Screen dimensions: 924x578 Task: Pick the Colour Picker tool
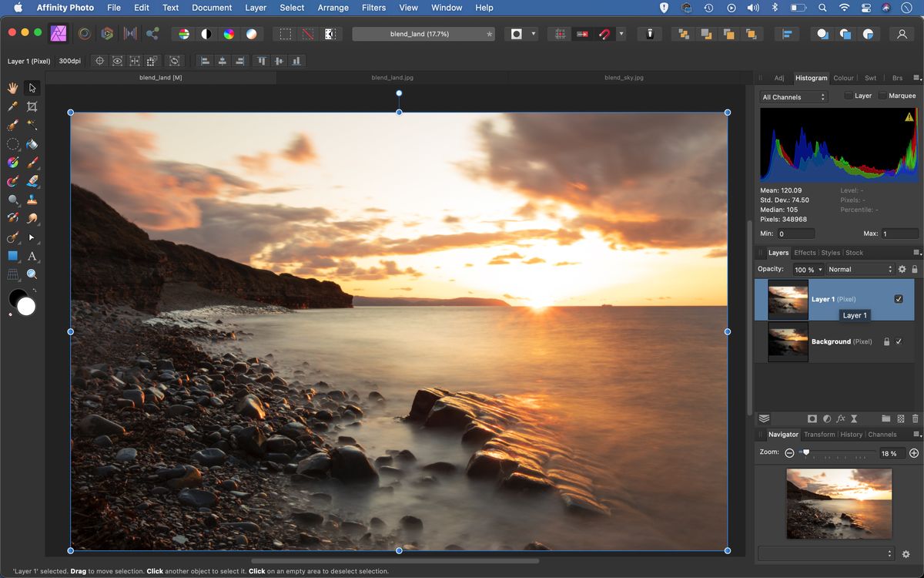12,106
